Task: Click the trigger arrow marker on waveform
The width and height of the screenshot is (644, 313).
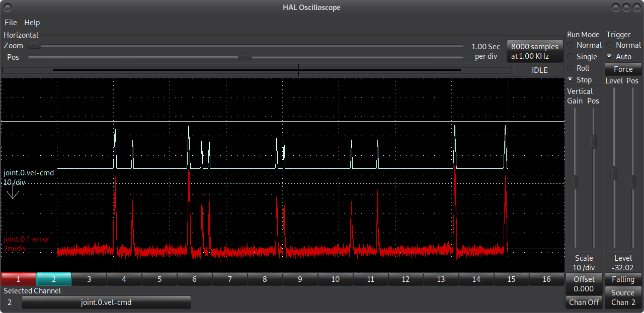Action: 13,192
